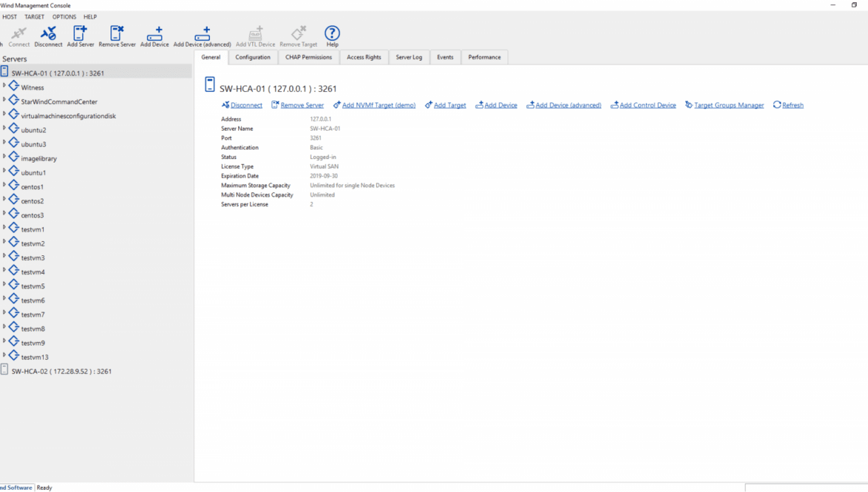Expand the ubuntu3 tree node

click(x=4, y=142)
